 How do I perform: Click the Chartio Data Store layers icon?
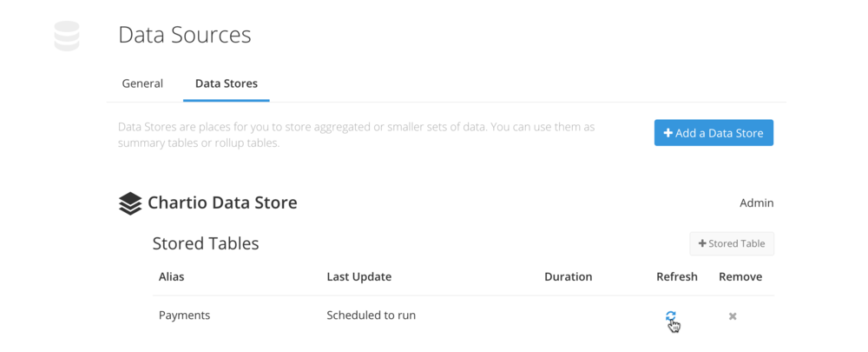[x=130, y=203]
